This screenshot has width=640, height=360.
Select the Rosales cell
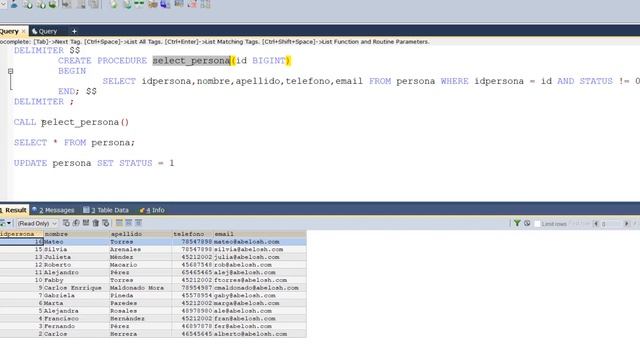(140, 311)
